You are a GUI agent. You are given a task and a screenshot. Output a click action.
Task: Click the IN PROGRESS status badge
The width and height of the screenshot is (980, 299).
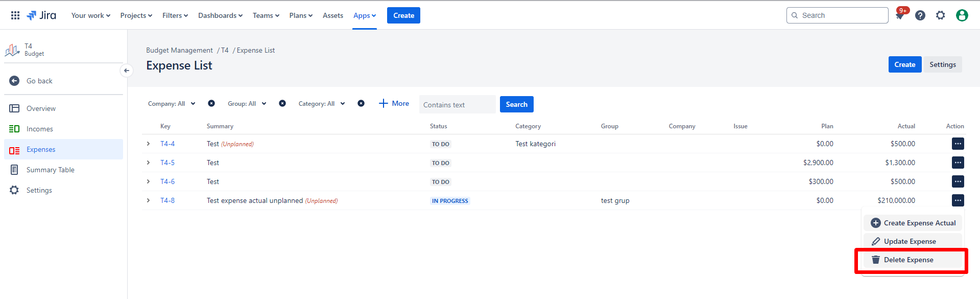450,201
